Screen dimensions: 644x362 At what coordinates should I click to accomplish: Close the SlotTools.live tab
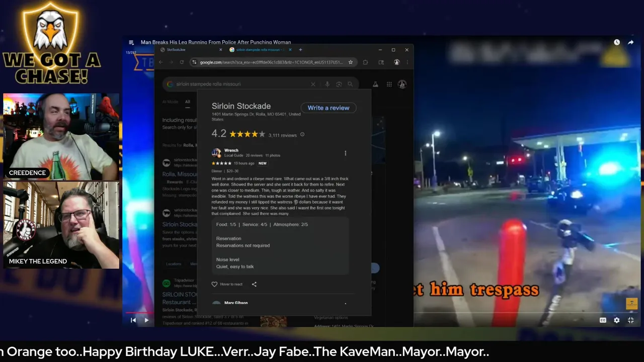[221, 50]
